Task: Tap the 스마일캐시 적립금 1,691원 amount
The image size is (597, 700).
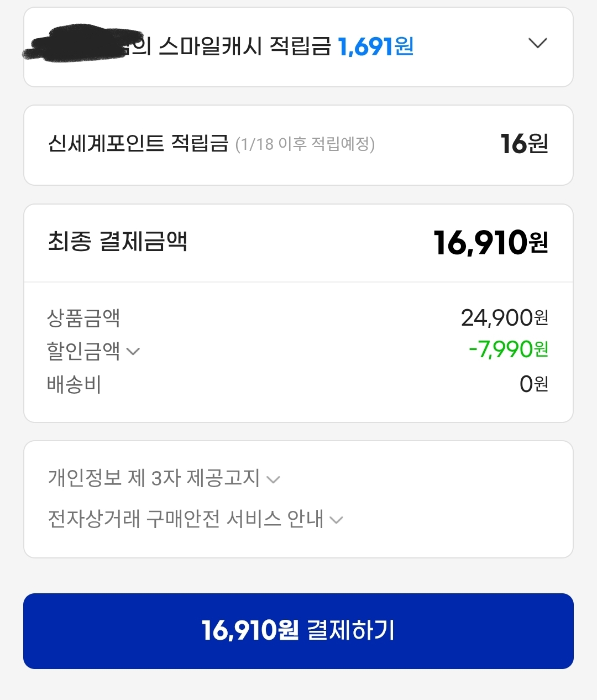Action: pyautogui.click(x=375, y=46)
